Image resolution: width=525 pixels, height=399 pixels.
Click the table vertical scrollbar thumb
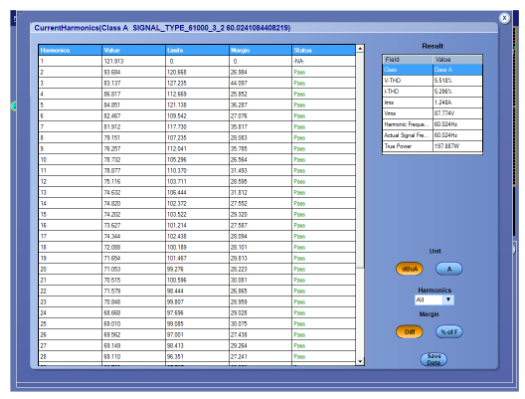pyautogui.click(x=360, y=161)
